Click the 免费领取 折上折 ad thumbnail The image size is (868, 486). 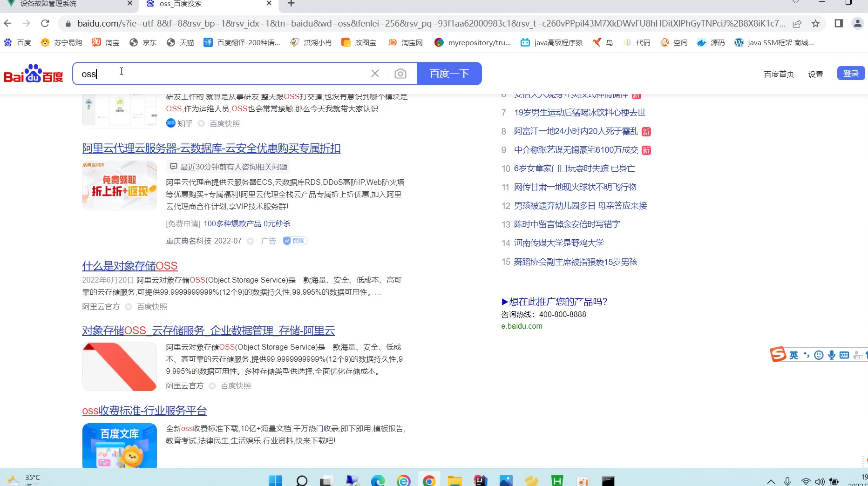pyautogui.click(x=120, y=185)
